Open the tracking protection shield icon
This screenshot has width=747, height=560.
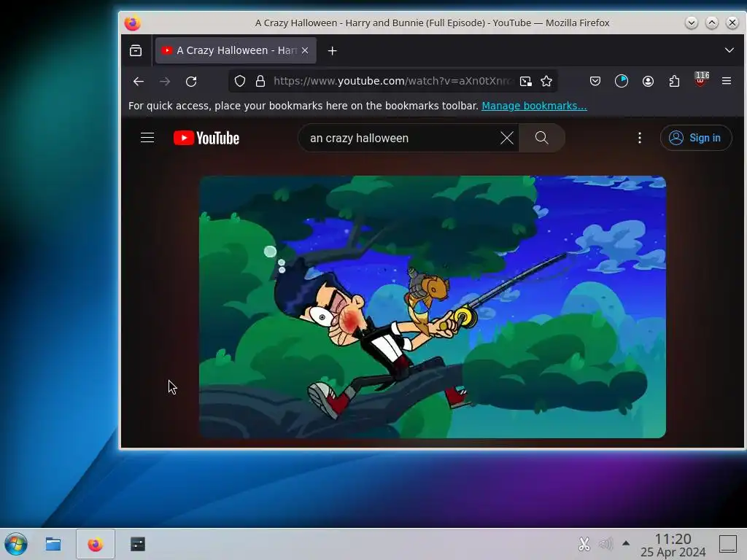coord(240,82)
